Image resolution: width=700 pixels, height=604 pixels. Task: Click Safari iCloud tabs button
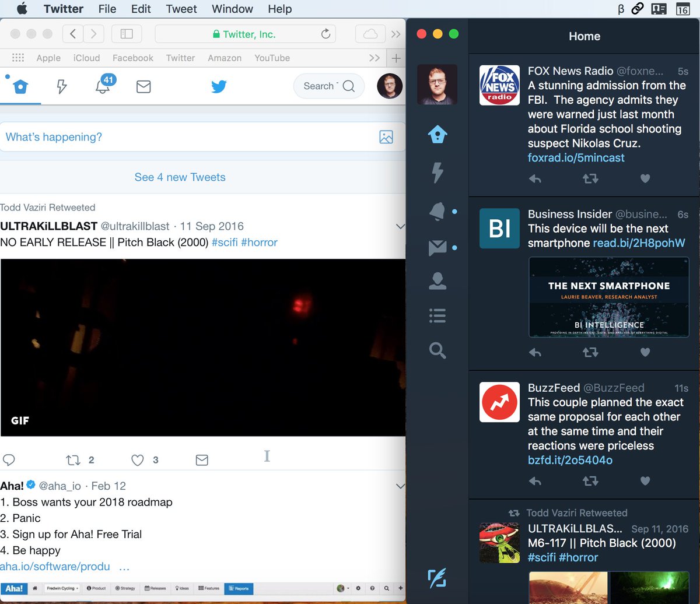(x=370, y=34)
